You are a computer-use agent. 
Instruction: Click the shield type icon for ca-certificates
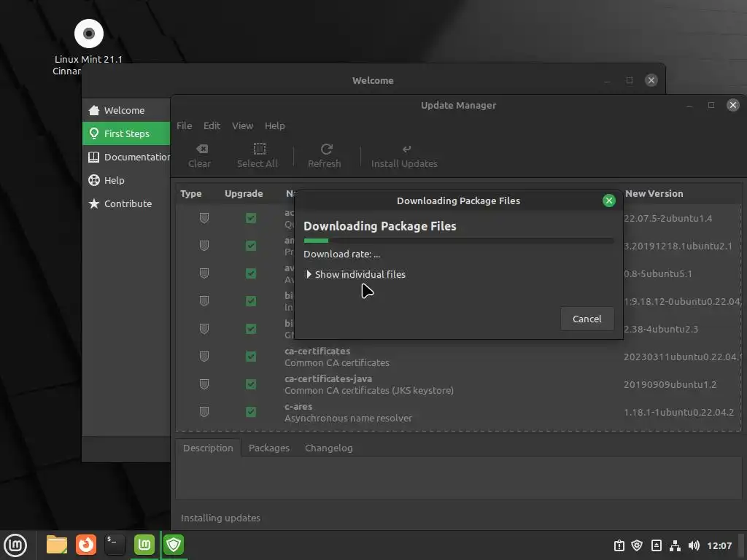click(x=204, y=357)
